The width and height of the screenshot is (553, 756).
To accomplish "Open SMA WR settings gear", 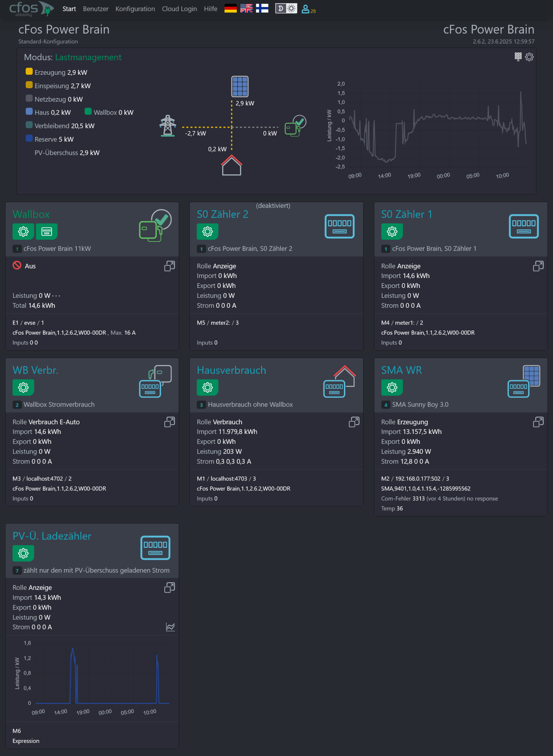I will (x=392, y=387).
